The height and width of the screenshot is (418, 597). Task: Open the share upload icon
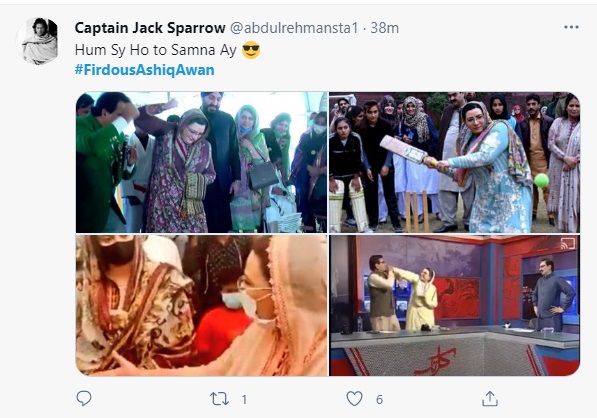(490, 399)
